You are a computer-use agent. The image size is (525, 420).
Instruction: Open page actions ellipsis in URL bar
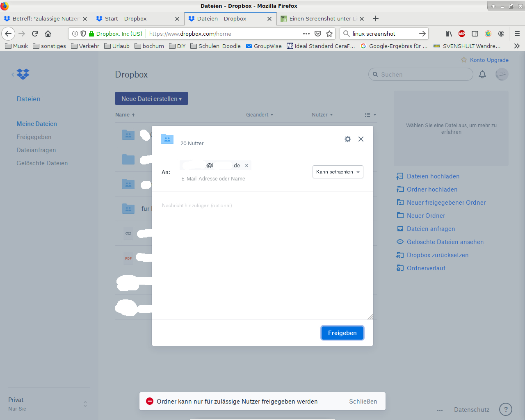[x=306, y=34]
